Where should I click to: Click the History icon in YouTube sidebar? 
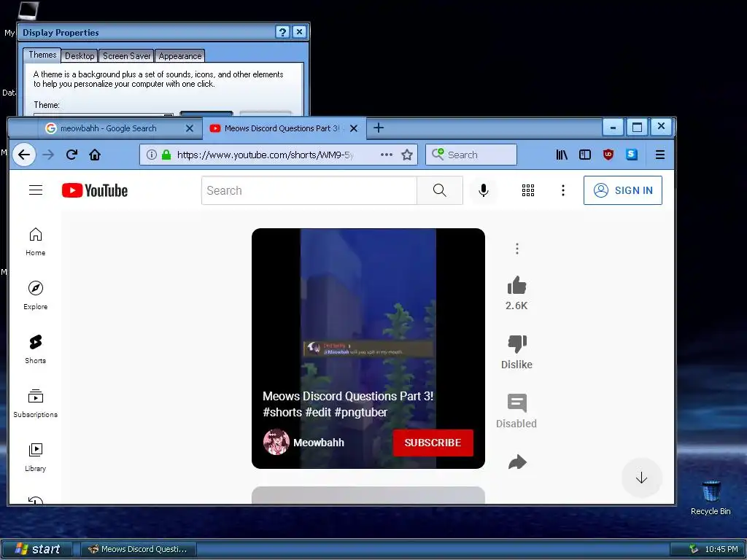pyautogui.click(x=36, y=500)
